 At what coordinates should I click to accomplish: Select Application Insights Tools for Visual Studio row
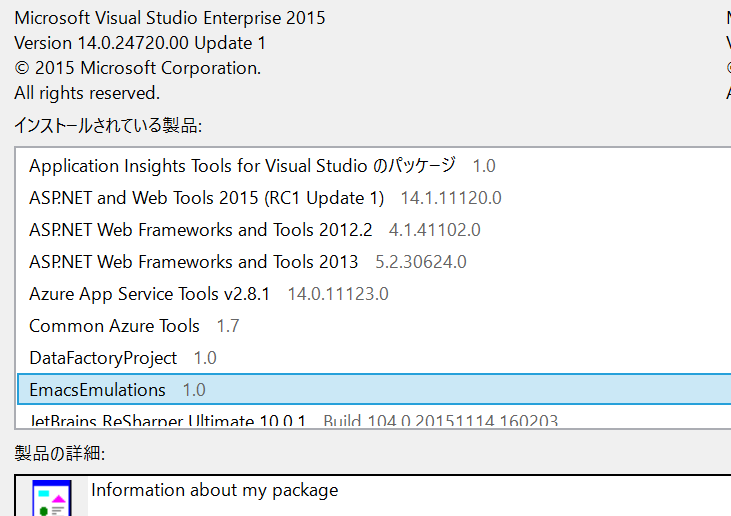374,166
